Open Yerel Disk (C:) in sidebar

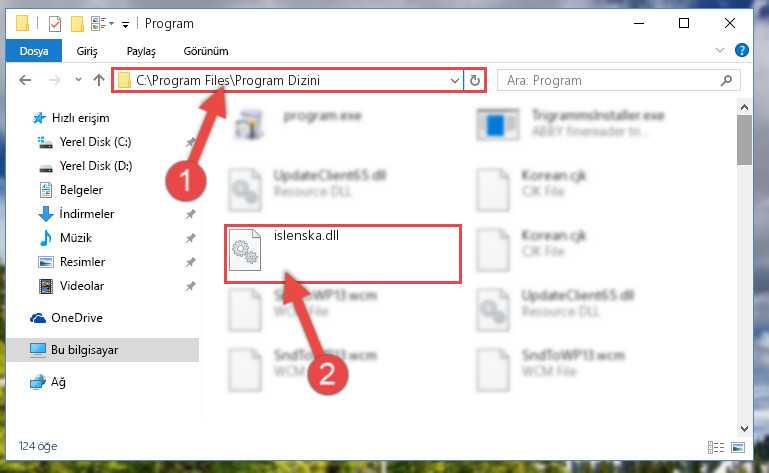(x=95, y=142)
